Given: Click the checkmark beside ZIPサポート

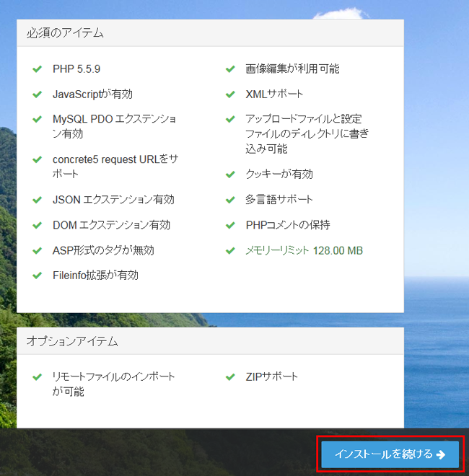Looking at the screenshot, I should click(x=230, y=377).
